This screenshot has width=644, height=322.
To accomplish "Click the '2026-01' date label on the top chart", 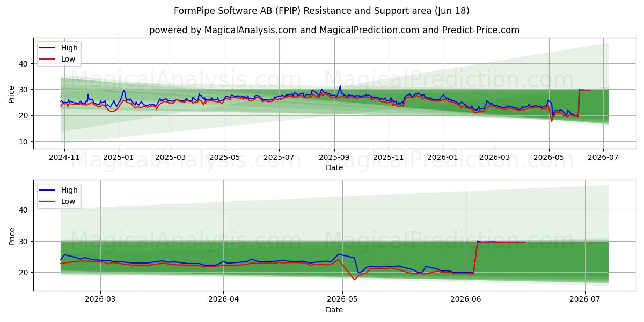I will point(442,158).
